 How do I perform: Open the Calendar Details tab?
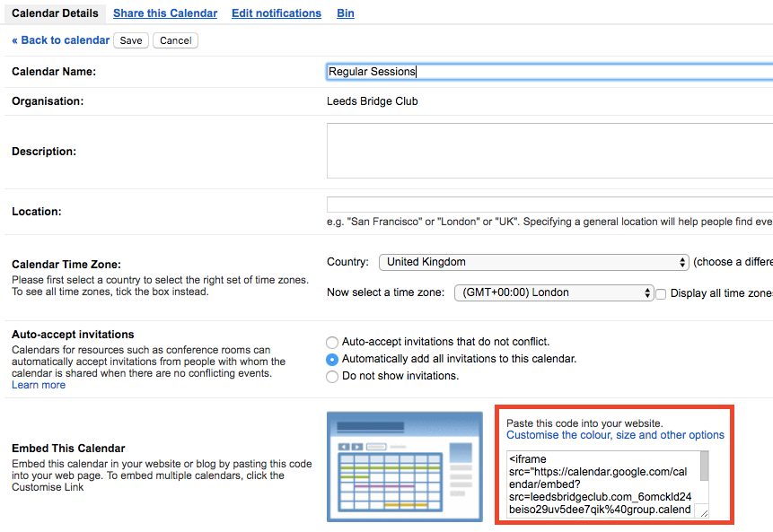pyautogui.click(x=55, y=13)
